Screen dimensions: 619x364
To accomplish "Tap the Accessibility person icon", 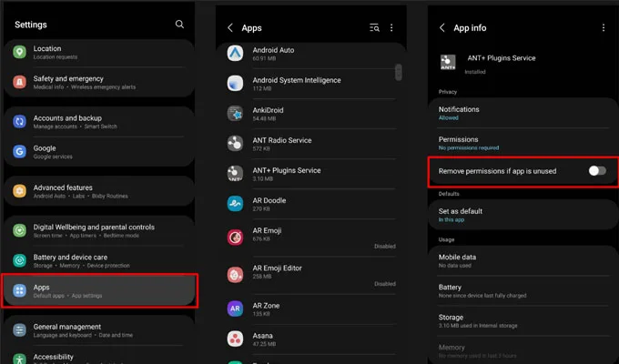I will pyautogui.click(x=19, y=359).
